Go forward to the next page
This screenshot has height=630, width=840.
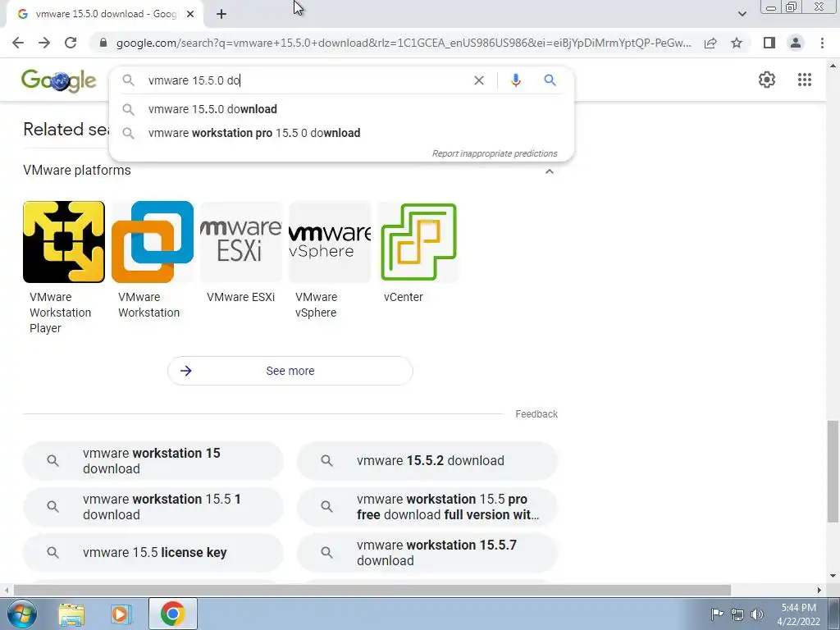44,43
